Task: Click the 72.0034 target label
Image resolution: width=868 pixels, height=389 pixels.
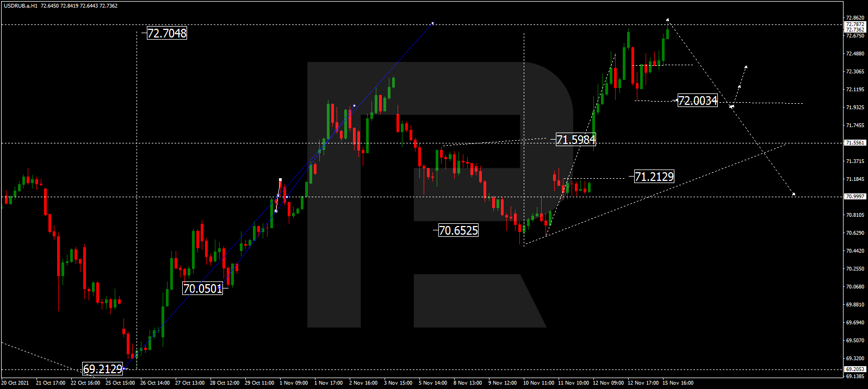Action: pyautogui.click(x=697, y=101)
